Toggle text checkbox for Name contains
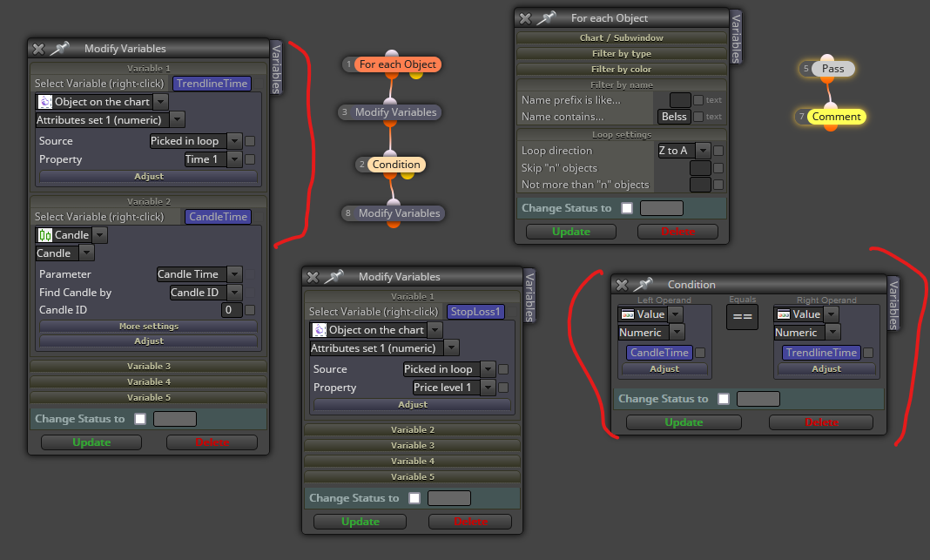 [x=698, y=117]
